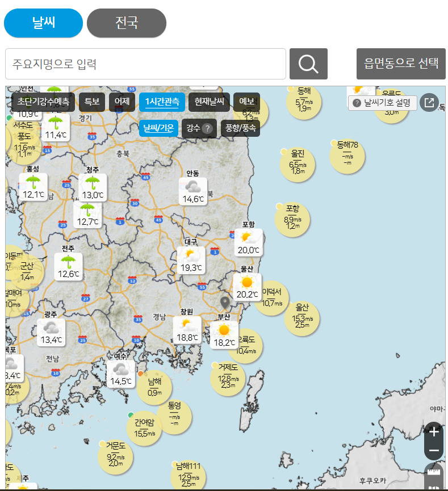The height and width of the screenshot is (491, 448).
Task: Select the 대구 19.3℃ weather card
Action: click(x=191, y=260)
